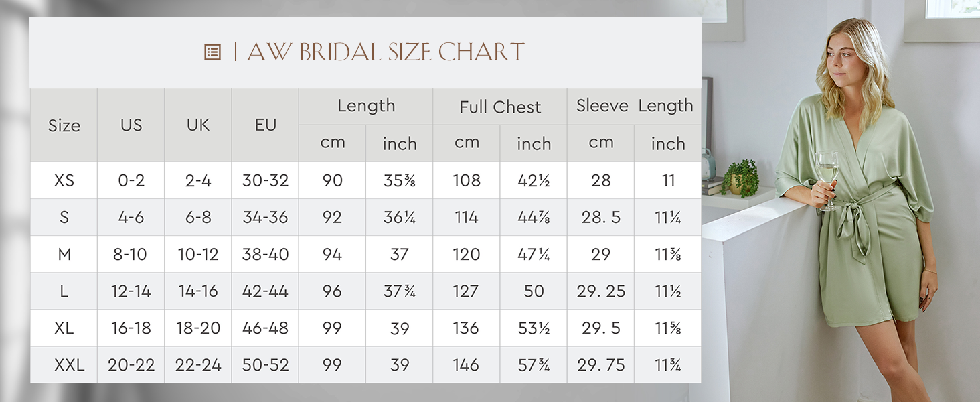Viewport: 980px width, 402px height.
Task: Select the Size column header
Action: 64,125
